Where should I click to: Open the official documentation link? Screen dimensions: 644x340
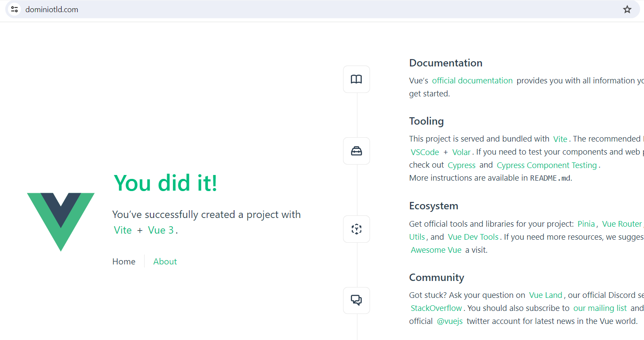tap(472, 80)
